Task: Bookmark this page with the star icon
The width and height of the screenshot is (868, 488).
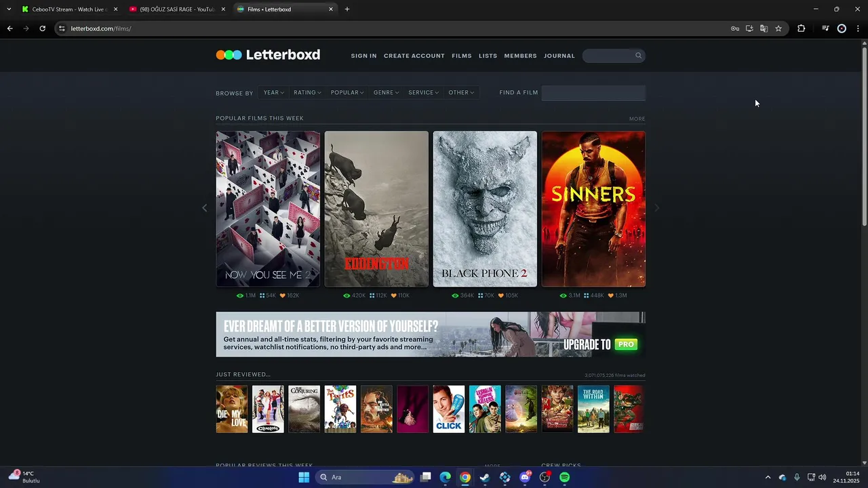Action: point(778,28)
